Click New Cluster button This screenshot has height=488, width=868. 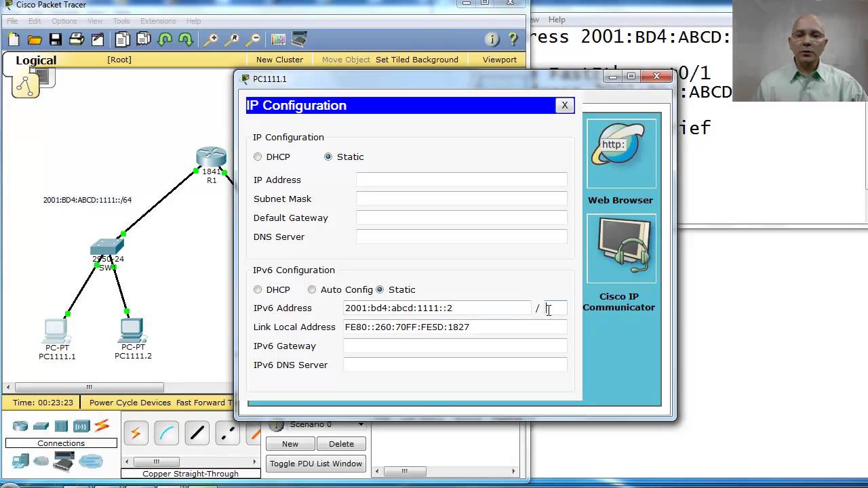click(x=279, y=60)
